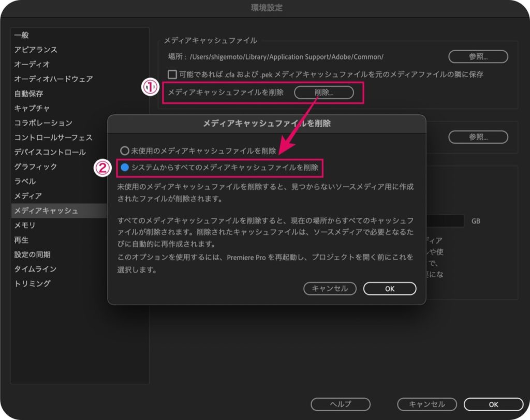
Task: Click the second 参照 button behind dialog
Action: click(x=478, y=137)
